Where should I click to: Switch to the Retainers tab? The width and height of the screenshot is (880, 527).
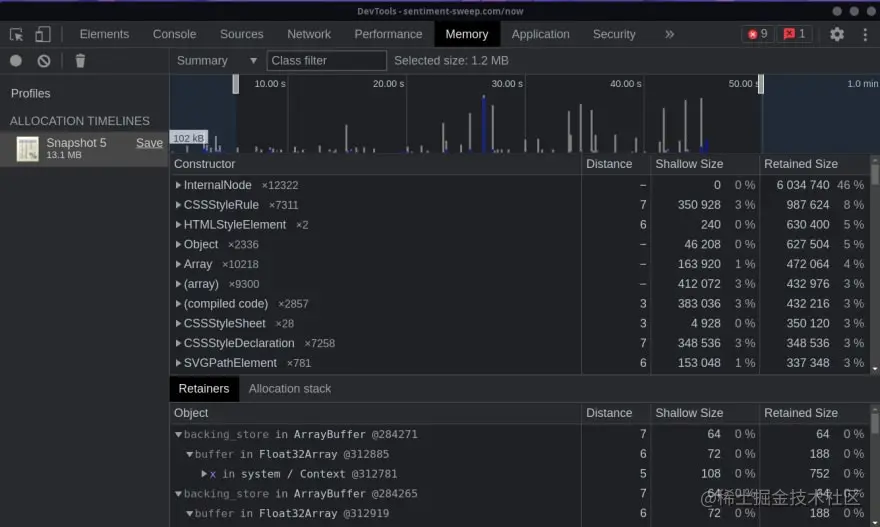(204, 388)
